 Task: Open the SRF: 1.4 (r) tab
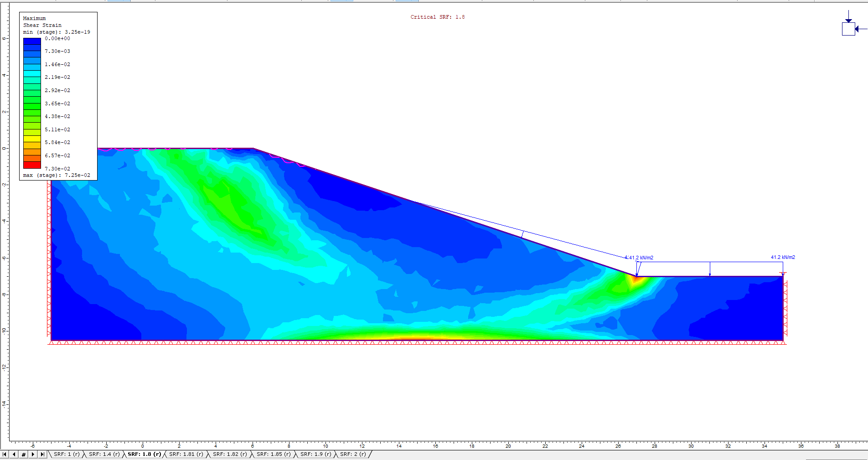pos(104,454)
